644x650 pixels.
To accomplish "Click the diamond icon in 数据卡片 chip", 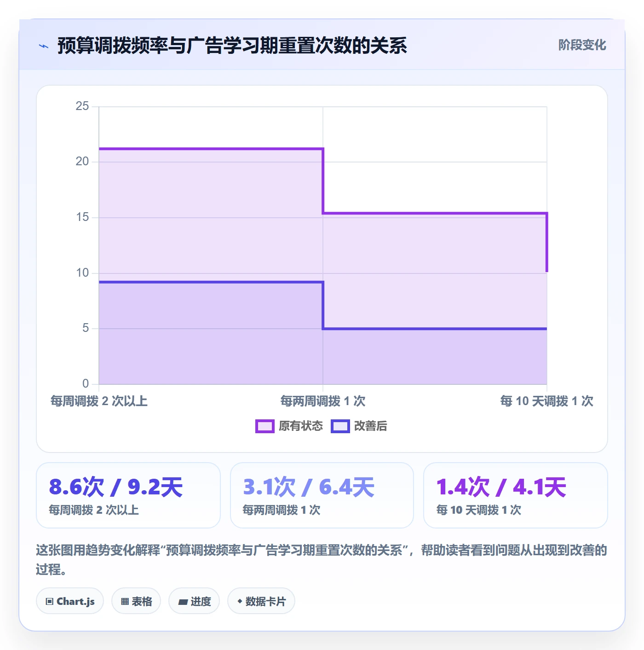I will point(240,601).
